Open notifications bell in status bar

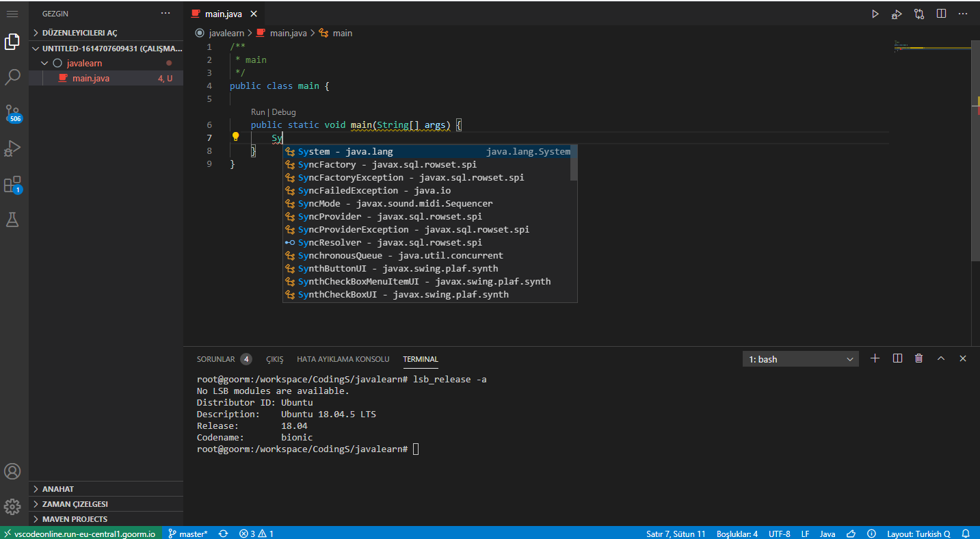[x=966, y=534]
